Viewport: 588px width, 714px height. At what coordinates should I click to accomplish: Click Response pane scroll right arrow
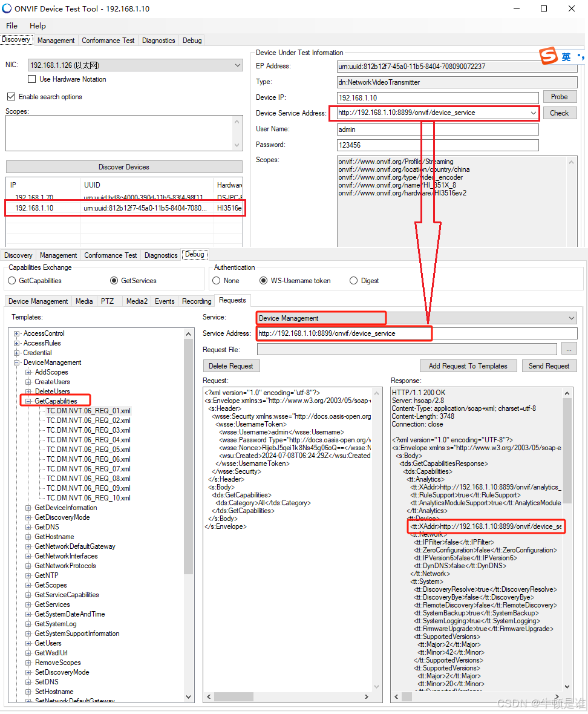coord(557,696)
